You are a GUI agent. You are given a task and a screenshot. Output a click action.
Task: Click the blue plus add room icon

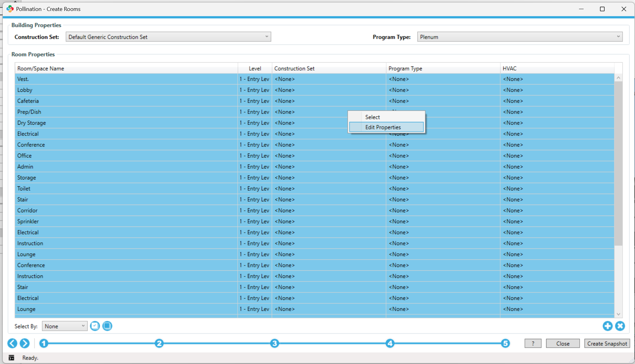(x=607, y=326)
